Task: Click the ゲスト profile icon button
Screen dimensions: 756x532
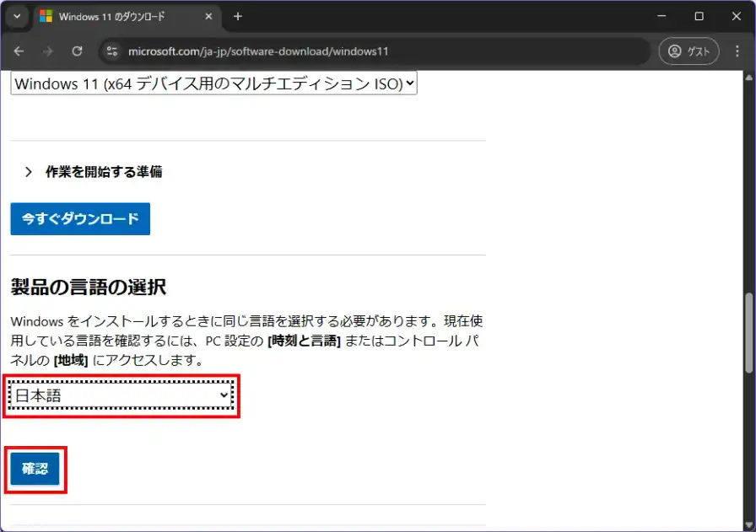Action: (688, 51)
